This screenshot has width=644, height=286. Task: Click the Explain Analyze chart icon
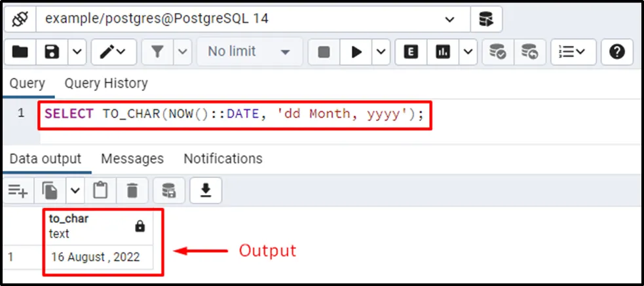pos(444,52)
